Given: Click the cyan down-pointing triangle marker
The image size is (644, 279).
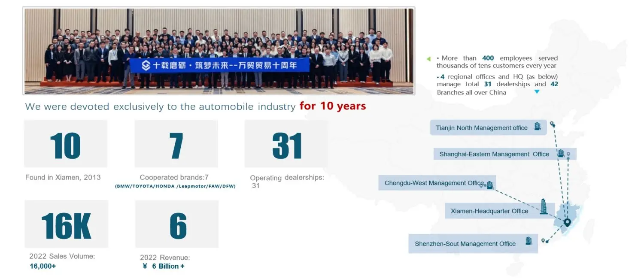Looking at the screenshot, I should [537, 92].
